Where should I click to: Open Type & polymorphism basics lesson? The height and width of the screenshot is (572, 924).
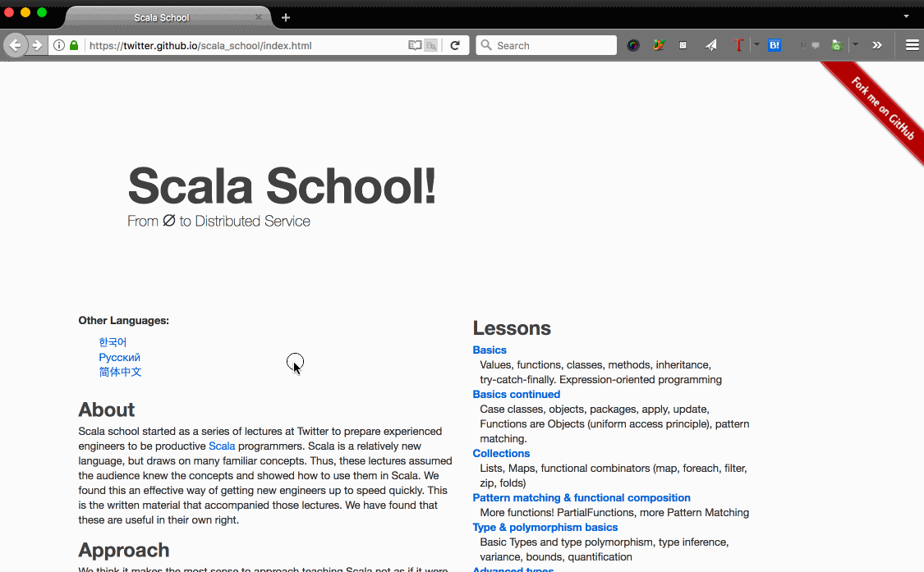coord(545,527)
